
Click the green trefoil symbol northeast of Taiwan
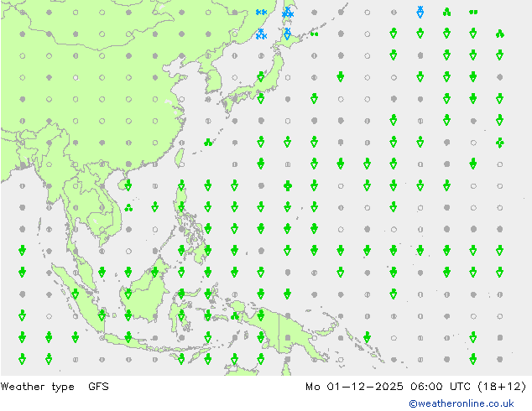click(208, 143)
